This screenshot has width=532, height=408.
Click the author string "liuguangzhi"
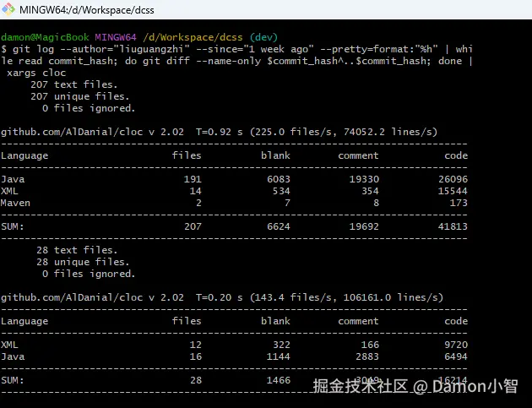click(x=154, y=49)
